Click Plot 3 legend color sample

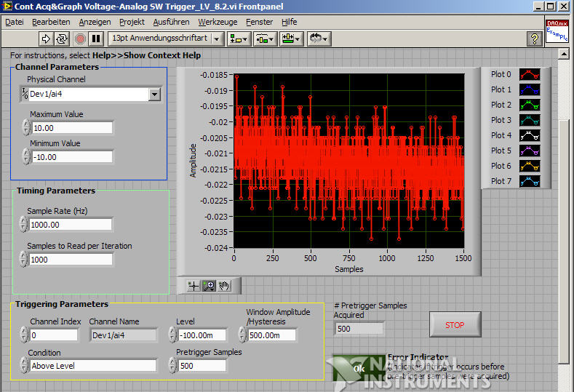coord(529,120)
